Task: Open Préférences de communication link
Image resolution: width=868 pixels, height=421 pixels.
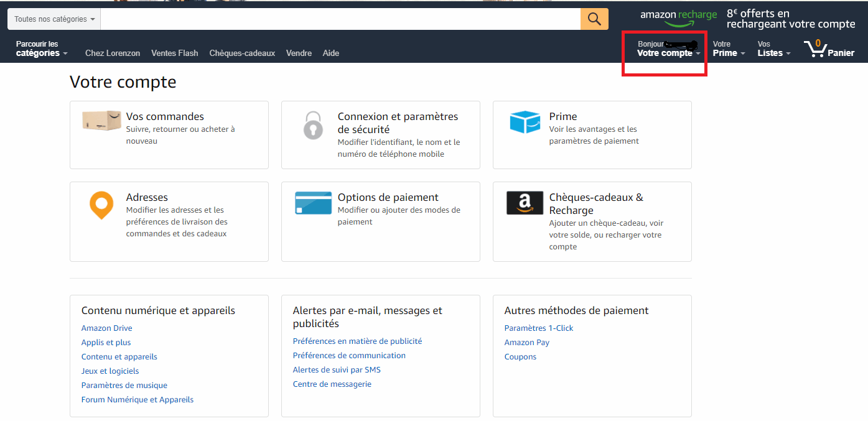Action: coord(349,356)
